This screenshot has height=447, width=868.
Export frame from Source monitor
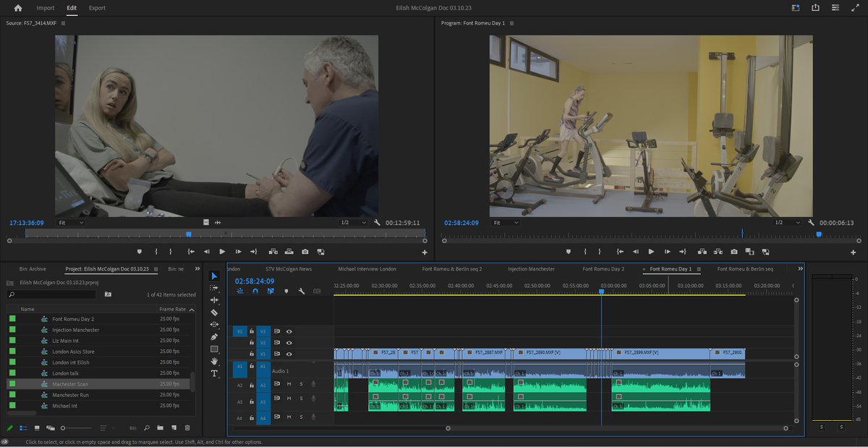coord(305,252)
